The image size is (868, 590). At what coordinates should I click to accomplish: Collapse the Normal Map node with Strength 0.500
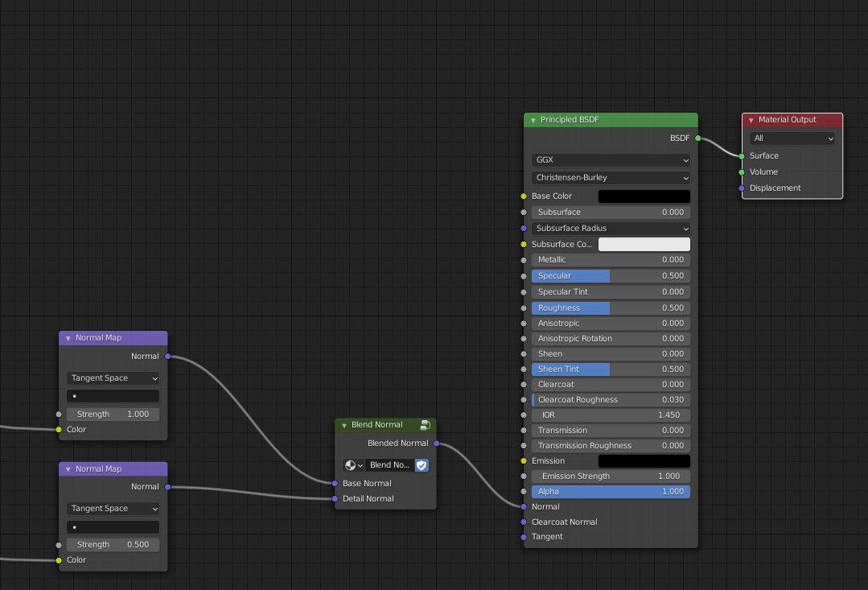point(68,469)
